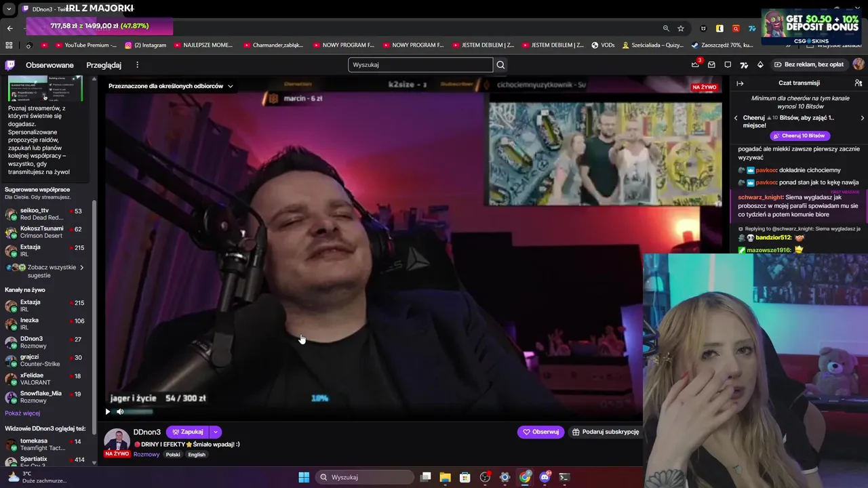Click the Zapukaj button
The height and width of the screenshot is (488, 868).
(187, 432)
